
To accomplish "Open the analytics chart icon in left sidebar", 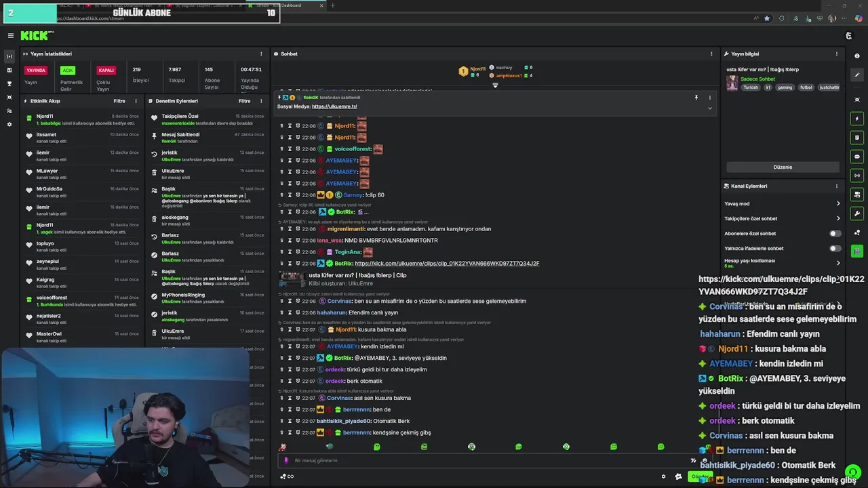I will pyautogui.click(x=9, y=70).
